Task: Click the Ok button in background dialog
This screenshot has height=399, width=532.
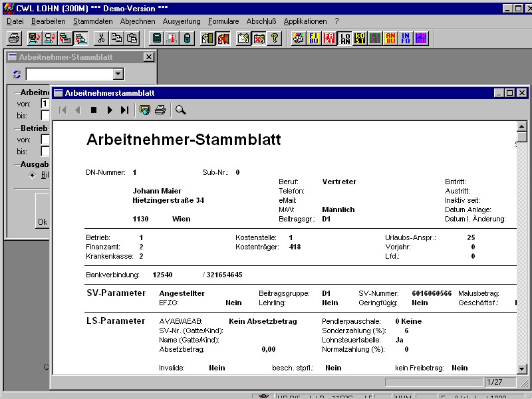Action: [43, 211]
